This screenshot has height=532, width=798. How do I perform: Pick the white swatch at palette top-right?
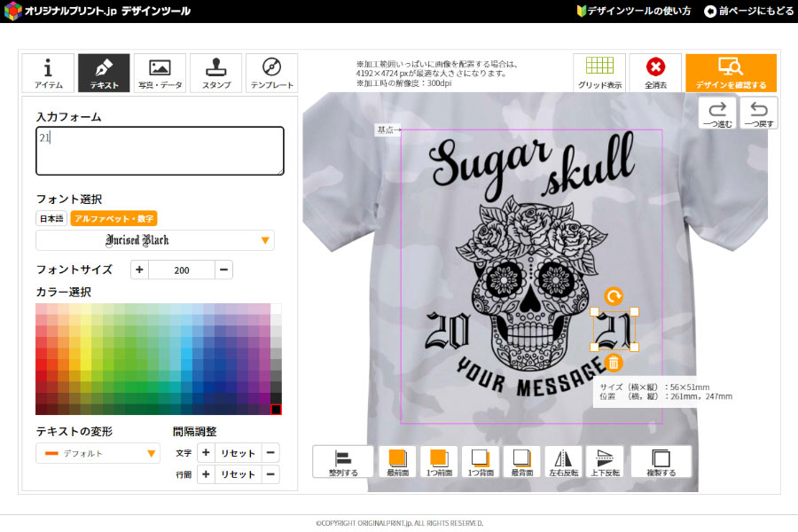(276, 309)
